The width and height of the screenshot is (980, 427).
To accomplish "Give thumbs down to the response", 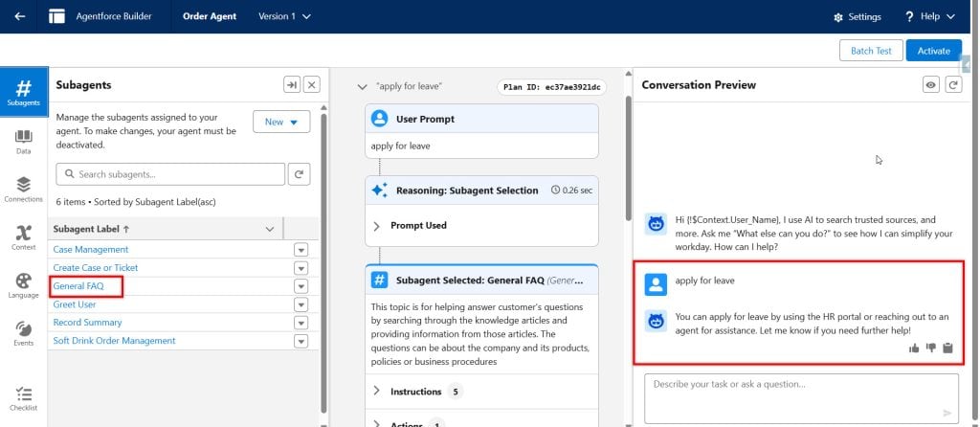I will coord(930,348).
